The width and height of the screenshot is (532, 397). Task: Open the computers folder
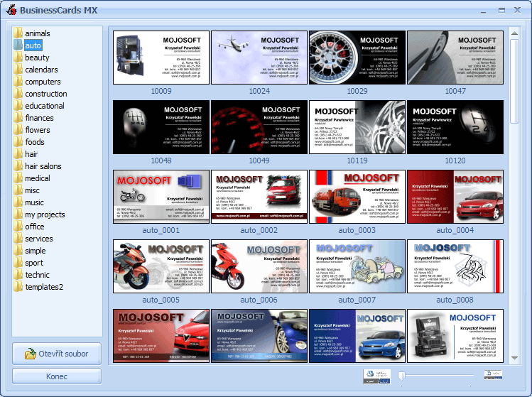pos(43,82)
